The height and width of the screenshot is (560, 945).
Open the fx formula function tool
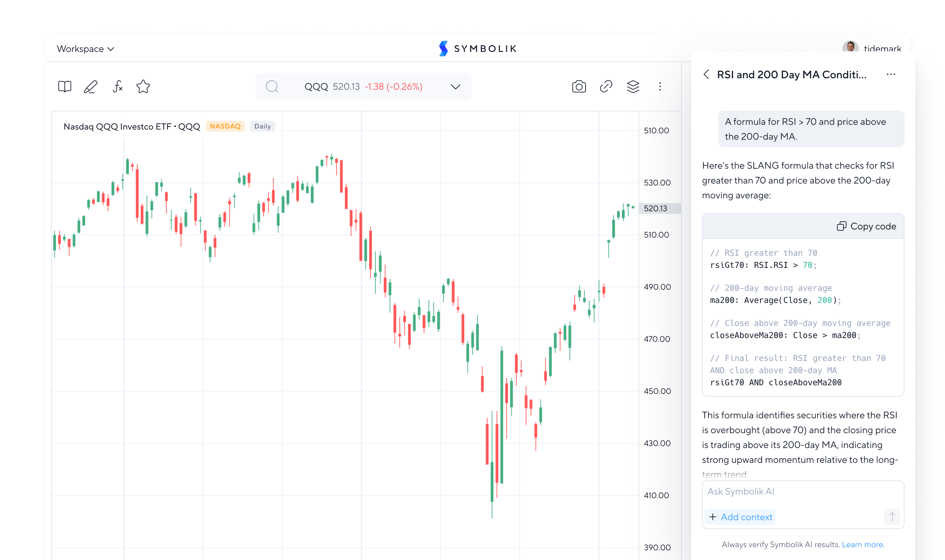[x=117, y=86]
